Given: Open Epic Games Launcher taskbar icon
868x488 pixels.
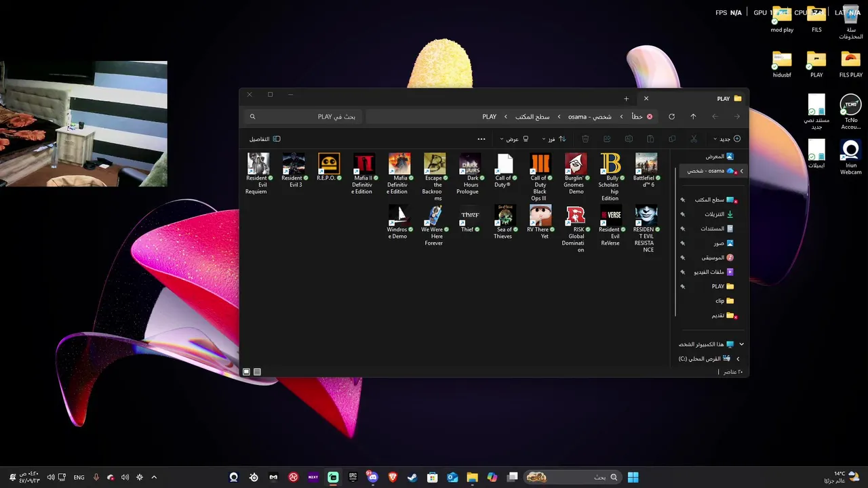Looking at the screenshot, I should pyautogui.click(x=353, y=477).
